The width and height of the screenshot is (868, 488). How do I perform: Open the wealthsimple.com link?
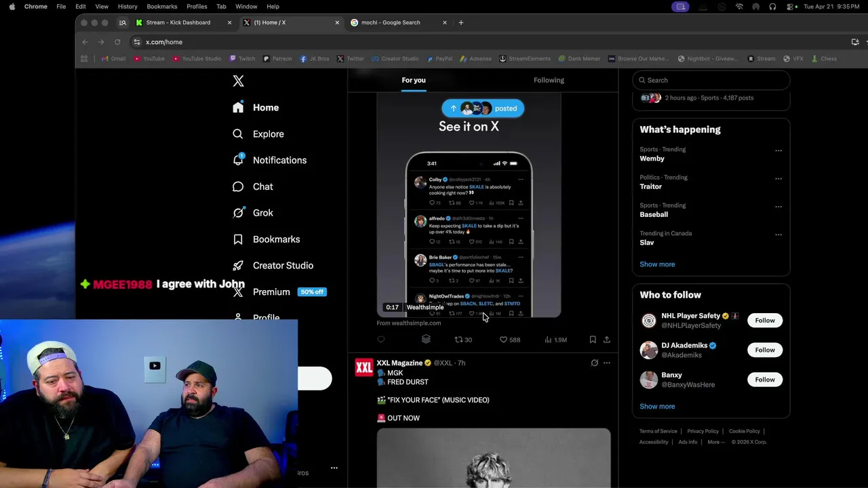pos(409,323)
